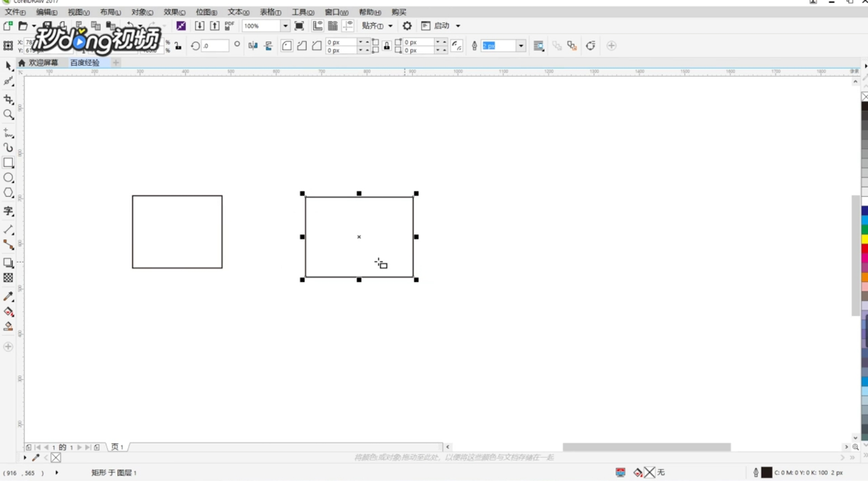868x481 pixels.
Task: Open the zoom level dropdown
Action: [285, 25]
